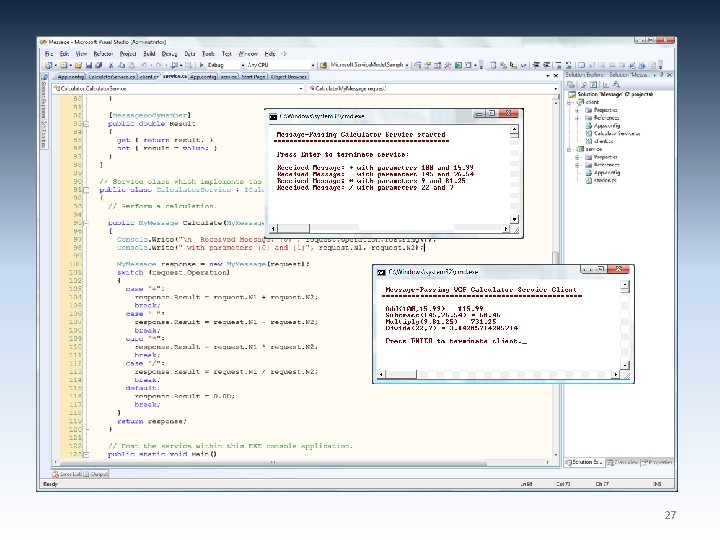Switch to the Start Page tab
The height and width of the screenshot is (540, 720).
click(x=256, y=75)
